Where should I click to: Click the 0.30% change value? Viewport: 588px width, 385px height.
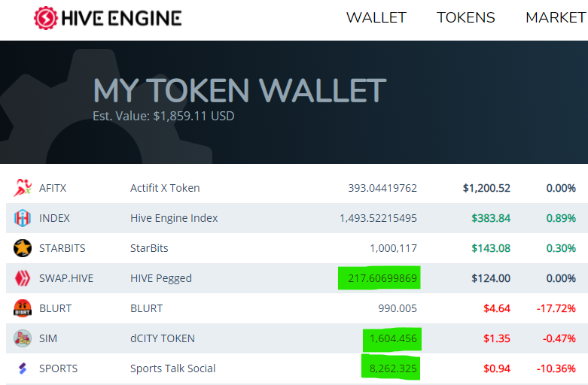pos(561,248)
